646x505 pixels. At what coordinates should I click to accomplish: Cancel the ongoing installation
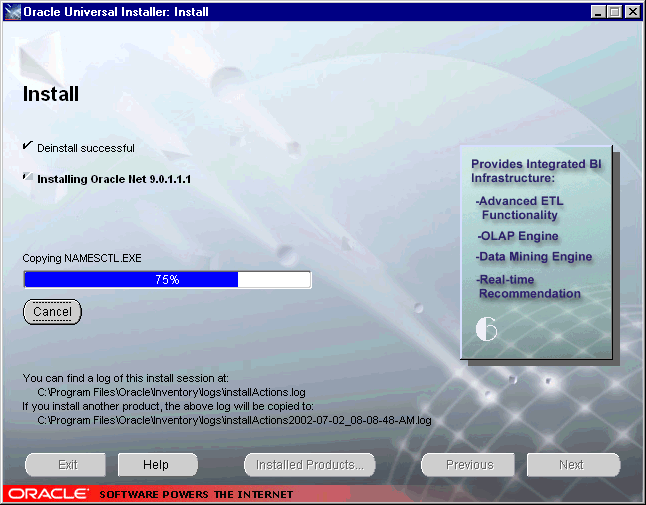[52, 312]
